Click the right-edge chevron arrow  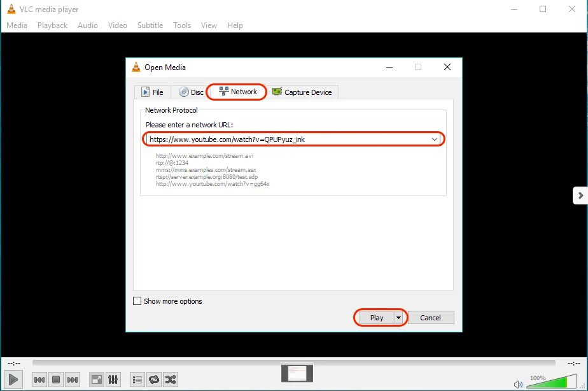click(580, 195)
